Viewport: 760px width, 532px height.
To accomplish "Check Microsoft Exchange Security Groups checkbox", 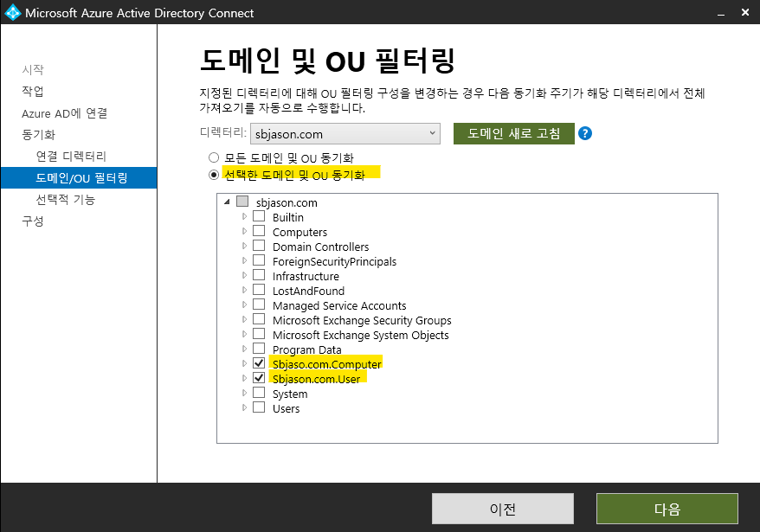I will 259,319.
